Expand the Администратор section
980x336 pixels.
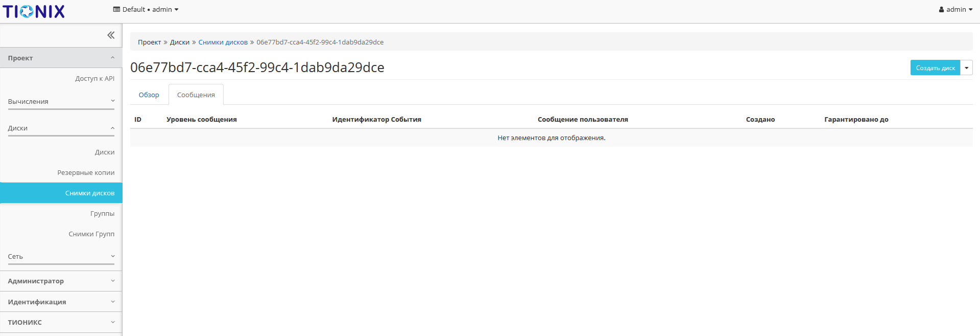tap(61, 281)
